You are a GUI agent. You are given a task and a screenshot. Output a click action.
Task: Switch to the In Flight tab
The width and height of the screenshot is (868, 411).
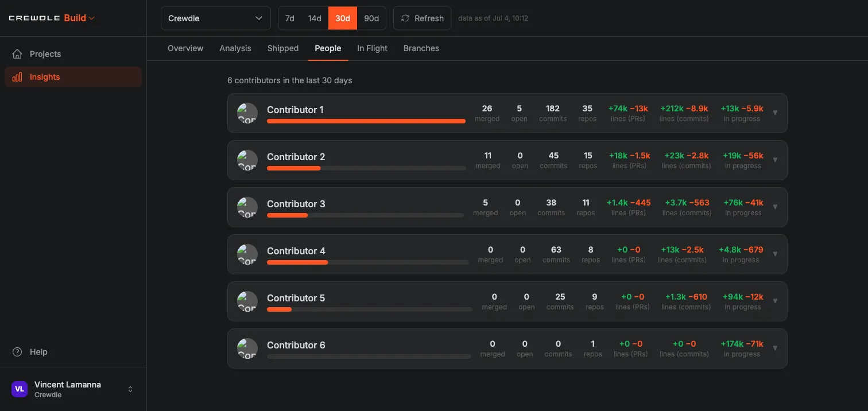[373, 48]
